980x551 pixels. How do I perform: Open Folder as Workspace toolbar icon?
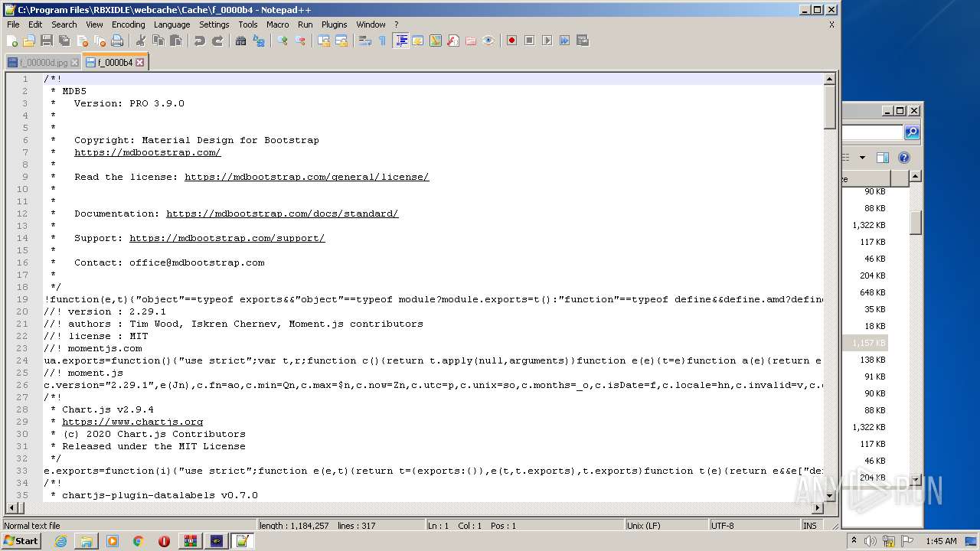471,41
